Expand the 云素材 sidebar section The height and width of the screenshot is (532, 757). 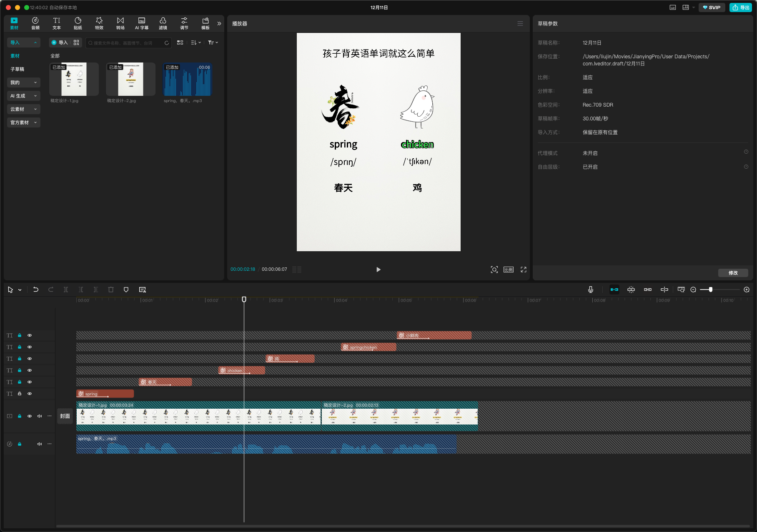[24, 109]
